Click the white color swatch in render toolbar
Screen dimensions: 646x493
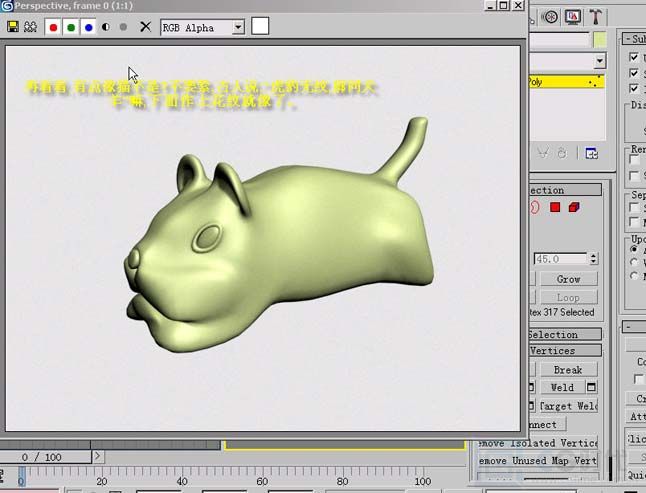(x=260, y=26)
